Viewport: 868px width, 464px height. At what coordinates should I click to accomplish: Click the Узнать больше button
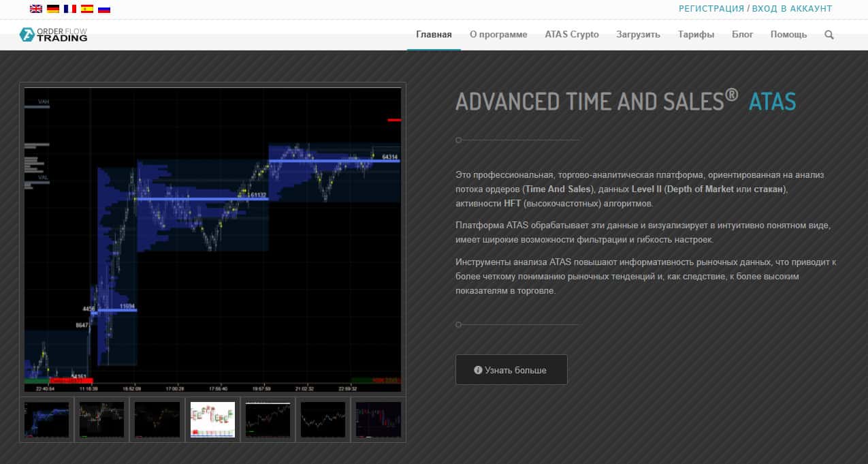511,370
